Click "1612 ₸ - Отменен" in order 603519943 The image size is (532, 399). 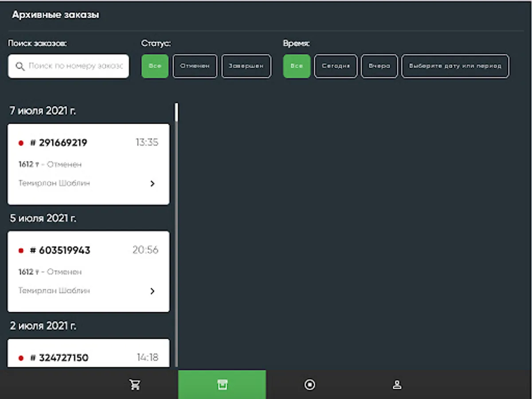(x=50, y=272)
